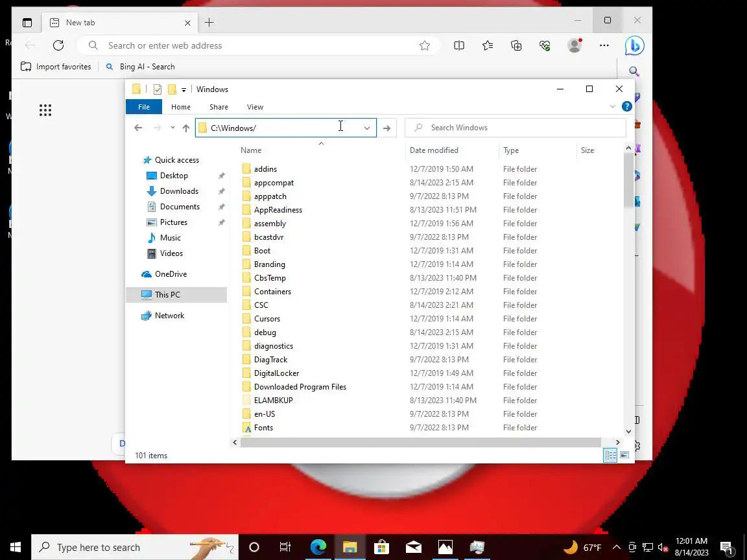Screen dimensions: 747x560
Task: Click the horizontal scrollbar in file list
Action: point(421,443)
